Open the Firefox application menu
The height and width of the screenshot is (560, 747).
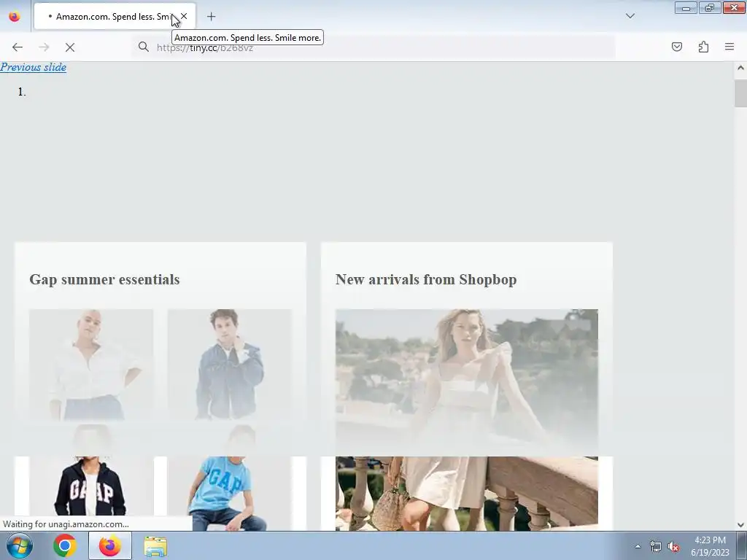coord(729,47)
